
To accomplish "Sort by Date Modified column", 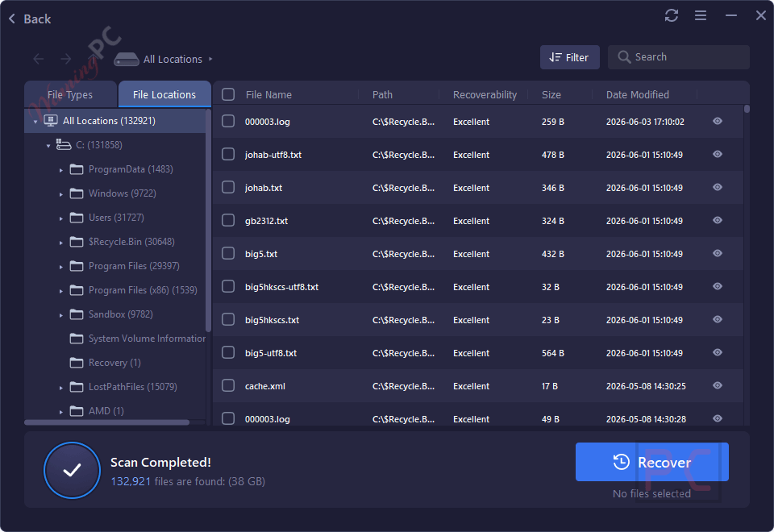I will [637, 95].
